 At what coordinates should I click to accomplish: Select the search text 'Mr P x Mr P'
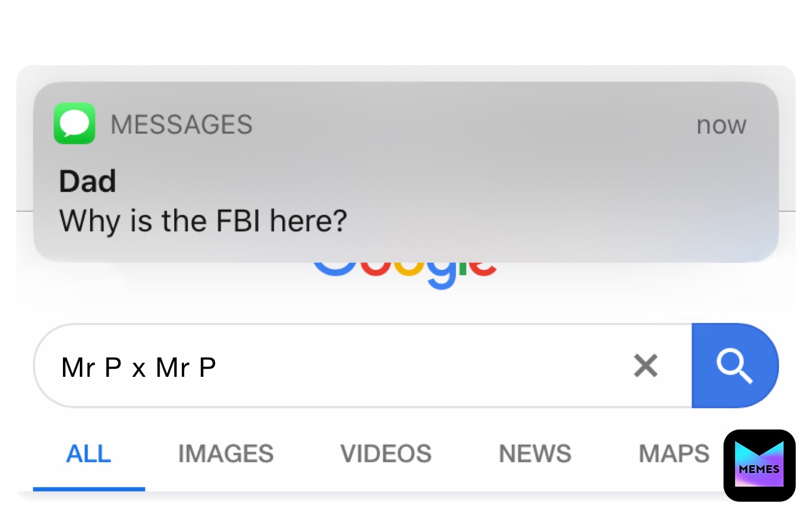pos(138,365)
